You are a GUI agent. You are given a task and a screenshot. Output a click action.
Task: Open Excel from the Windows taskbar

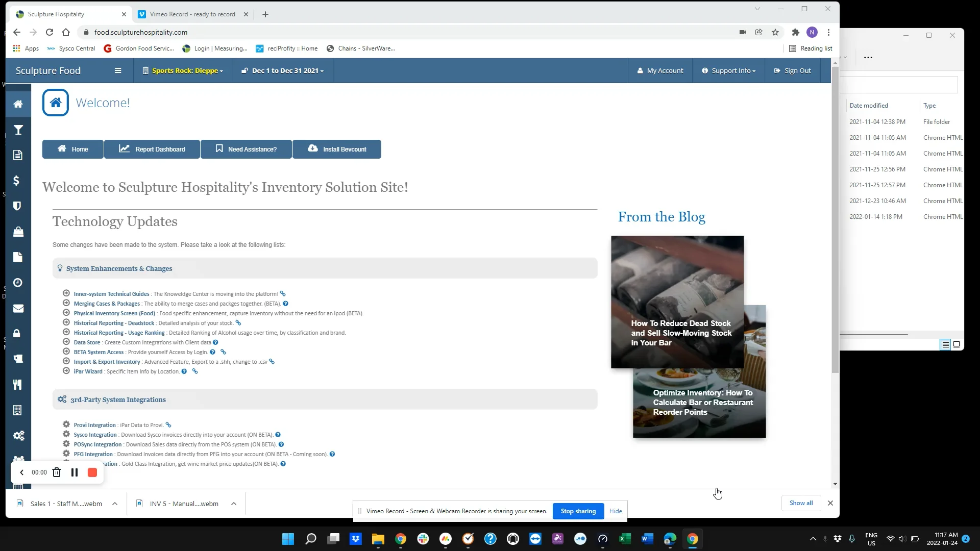click(x=625, y=539)
